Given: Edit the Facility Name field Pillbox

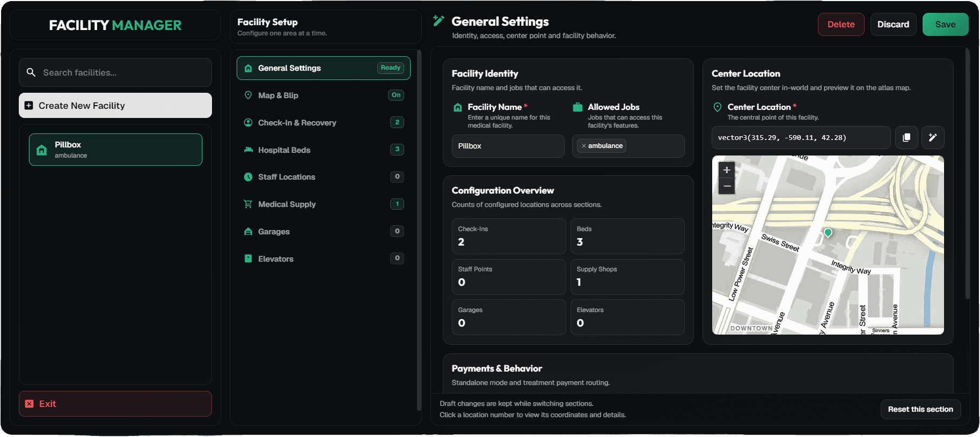Looking at the screenshot, I should point(508,146).
